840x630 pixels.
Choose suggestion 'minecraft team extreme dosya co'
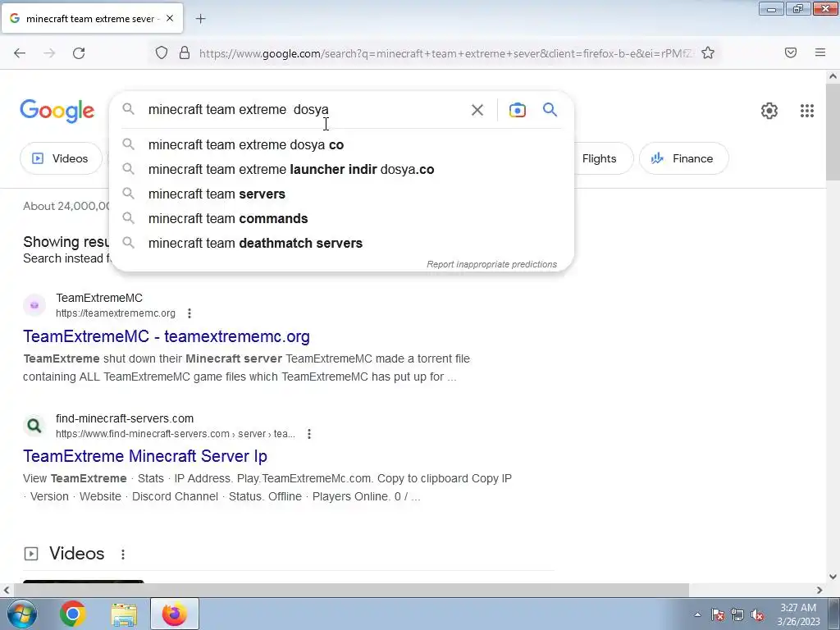pos(341,144)
